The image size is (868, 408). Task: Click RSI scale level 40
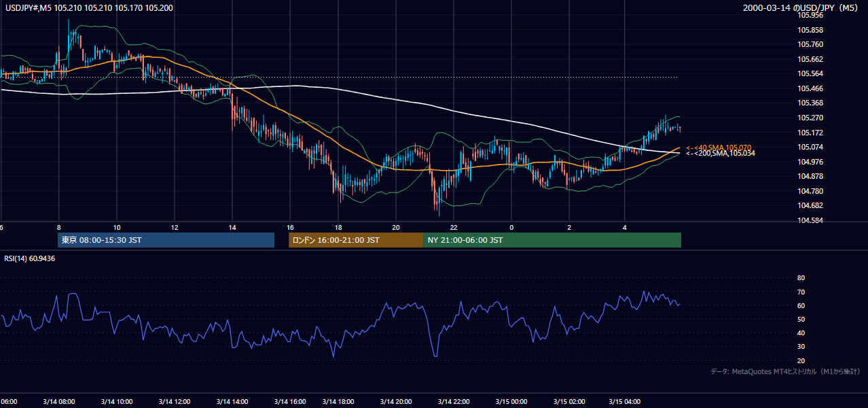click(801, 333)
